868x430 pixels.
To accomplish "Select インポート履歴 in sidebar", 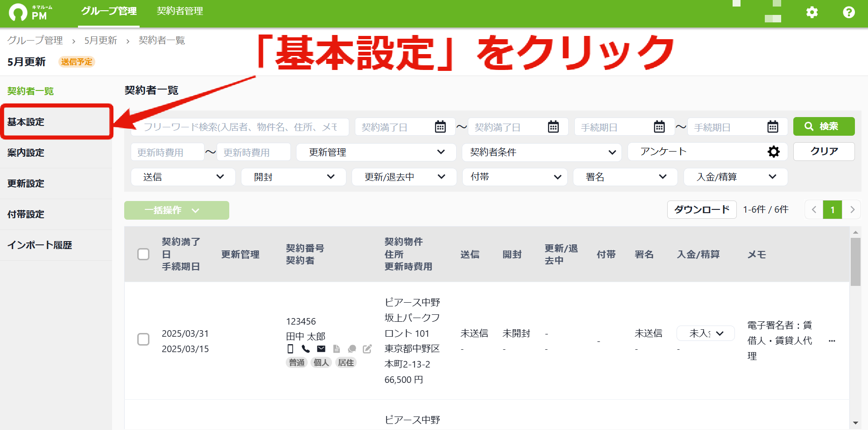I will coord(56,245).
